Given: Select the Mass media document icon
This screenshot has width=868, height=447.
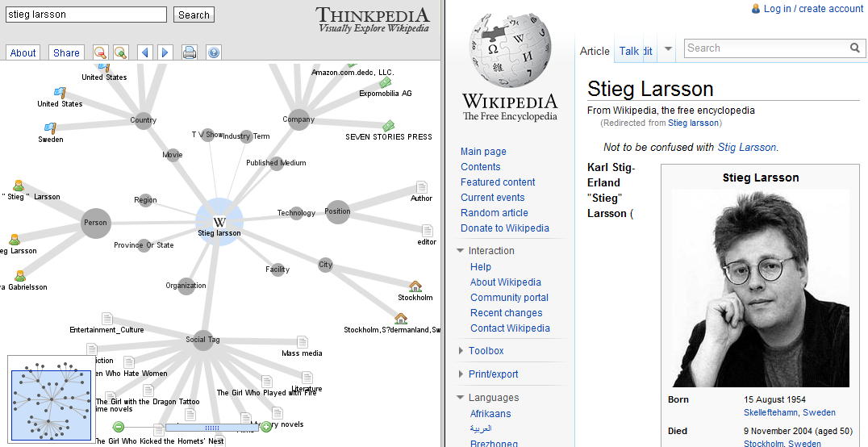Looking at the screenshot, I should point(303,342).
